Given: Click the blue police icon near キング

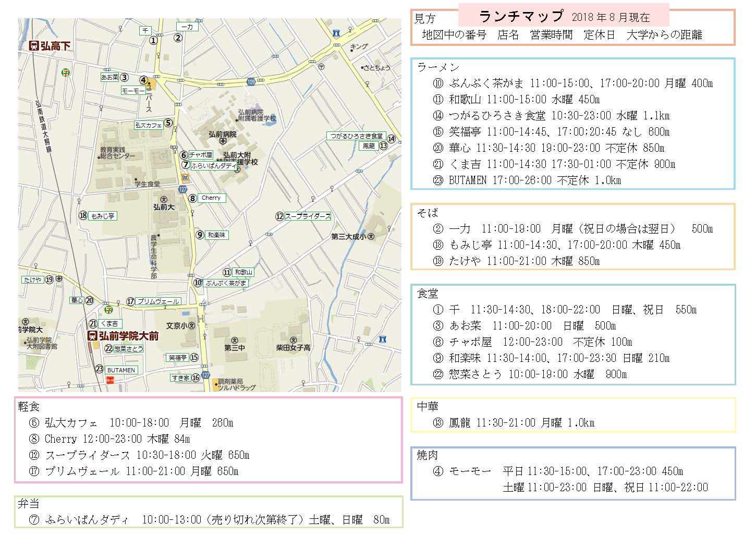Looking at the screenshot, I should [336, 33].
